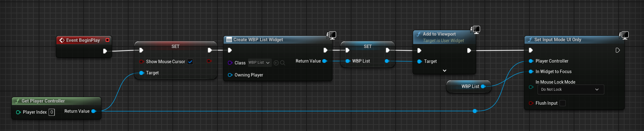Click the In Mouse Lock Mode input pin
The height and width of the screenshot is (131, 644).
tap(531, 87)
